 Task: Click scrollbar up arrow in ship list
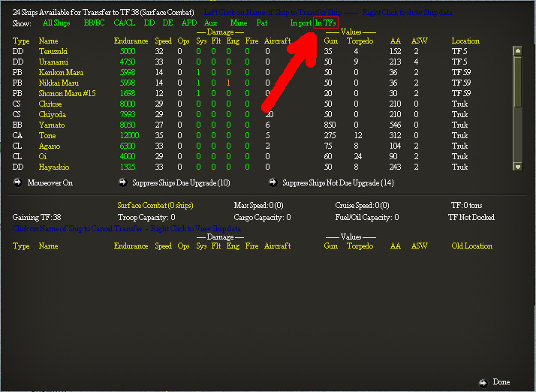click(x=517, y=51)
